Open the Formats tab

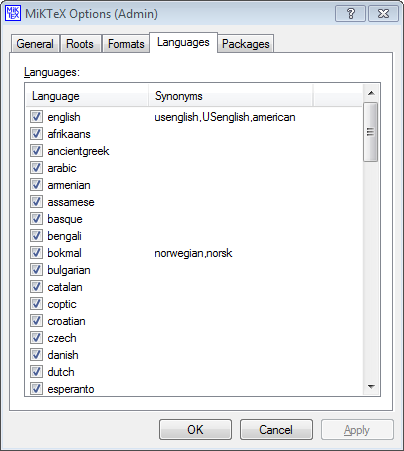click(126, 44)
